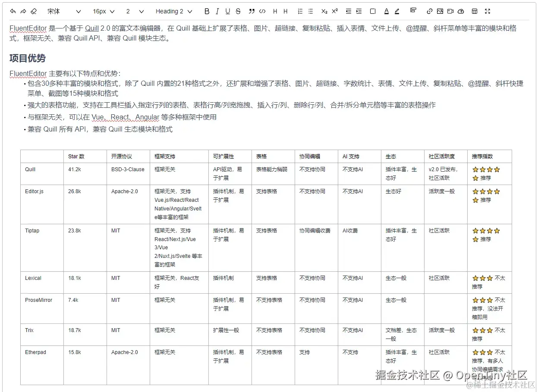Select the Lexical row name cell
The image size is (538, 392).
click(x=42, y=282)
